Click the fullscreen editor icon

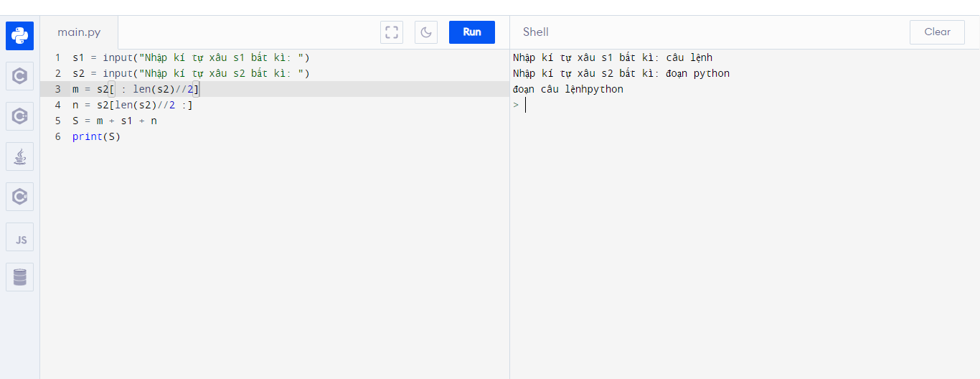coord(392,32)
